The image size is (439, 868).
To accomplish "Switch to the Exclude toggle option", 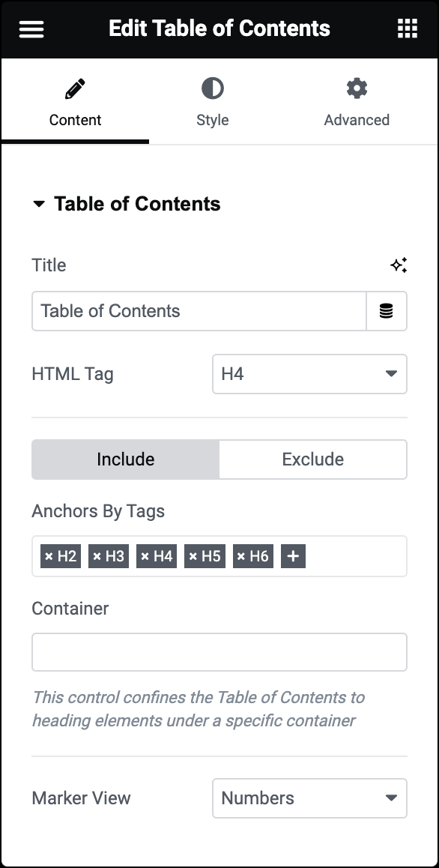I will pyautogui.click(x=313, y=459).
